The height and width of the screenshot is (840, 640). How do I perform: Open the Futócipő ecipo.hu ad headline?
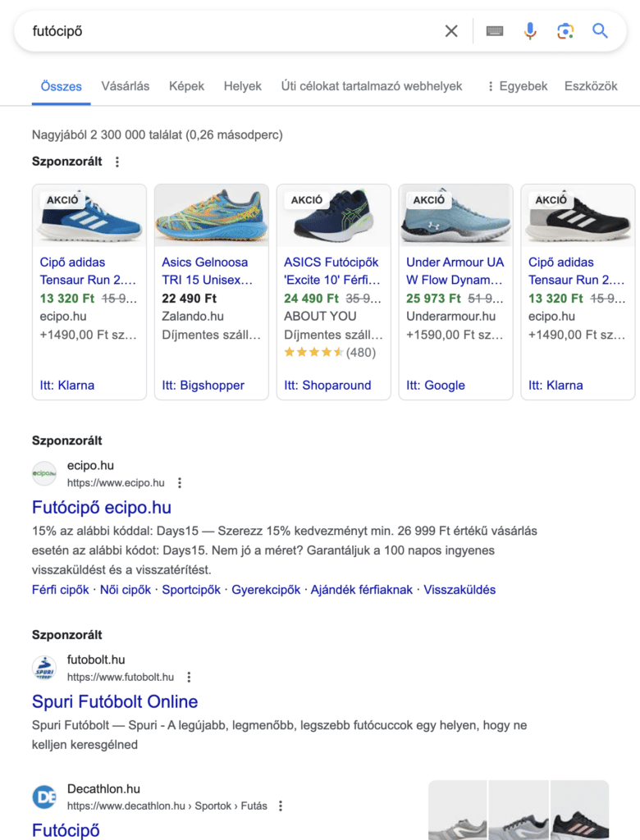pyautogui.click(x=102, y=507)
